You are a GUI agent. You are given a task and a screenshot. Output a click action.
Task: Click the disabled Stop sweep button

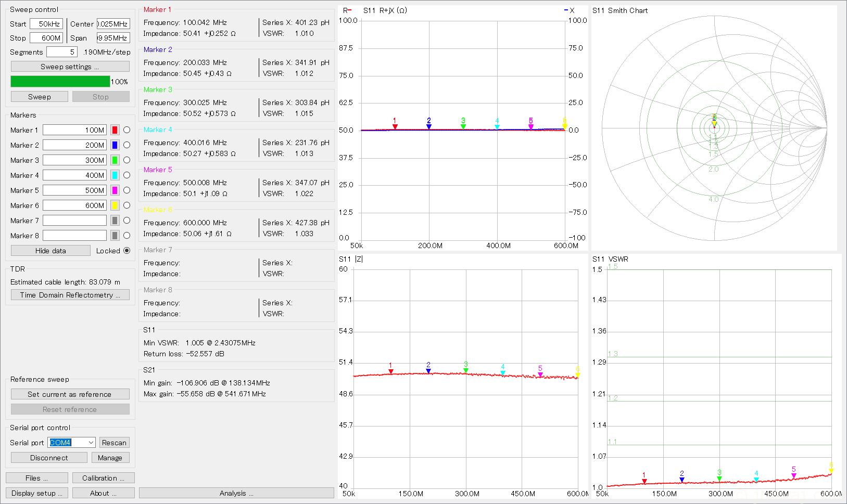pos(101,97)
